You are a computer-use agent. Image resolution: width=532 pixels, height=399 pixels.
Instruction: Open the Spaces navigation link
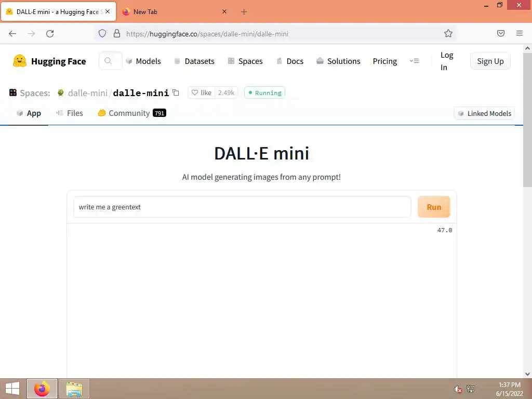245,61
